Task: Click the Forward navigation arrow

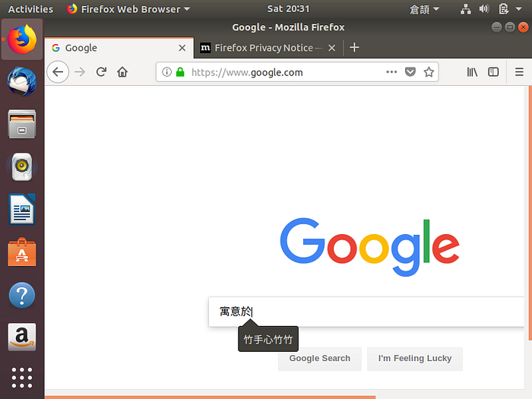Action: [x=80, y=72]
